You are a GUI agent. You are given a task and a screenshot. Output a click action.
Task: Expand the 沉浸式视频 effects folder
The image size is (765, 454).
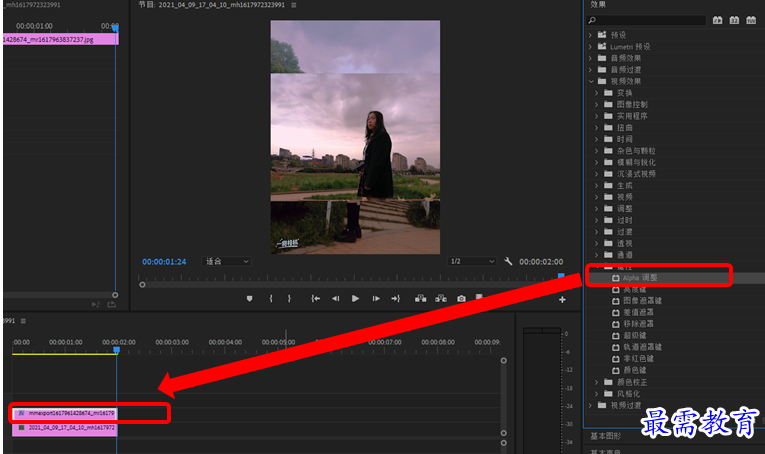coord(596,174)
